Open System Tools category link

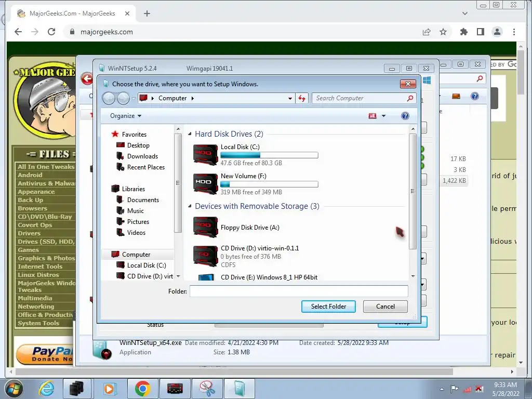click(x=38, y=323)
